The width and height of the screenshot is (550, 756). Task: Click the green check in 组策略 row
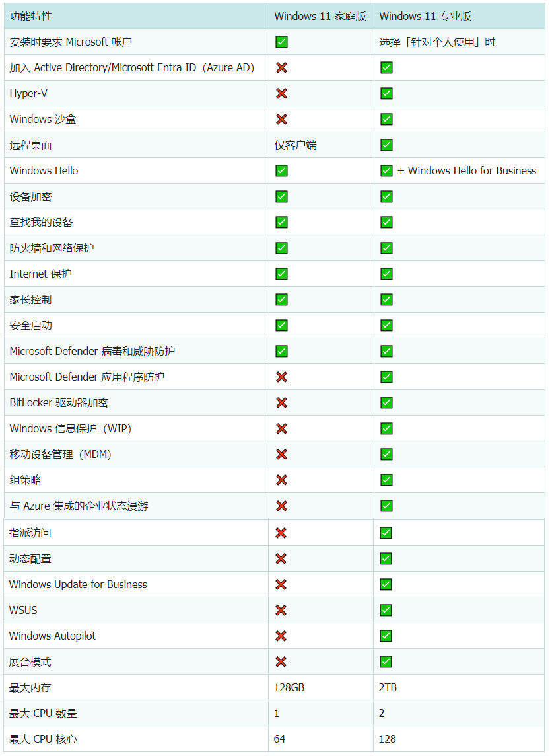386,480
